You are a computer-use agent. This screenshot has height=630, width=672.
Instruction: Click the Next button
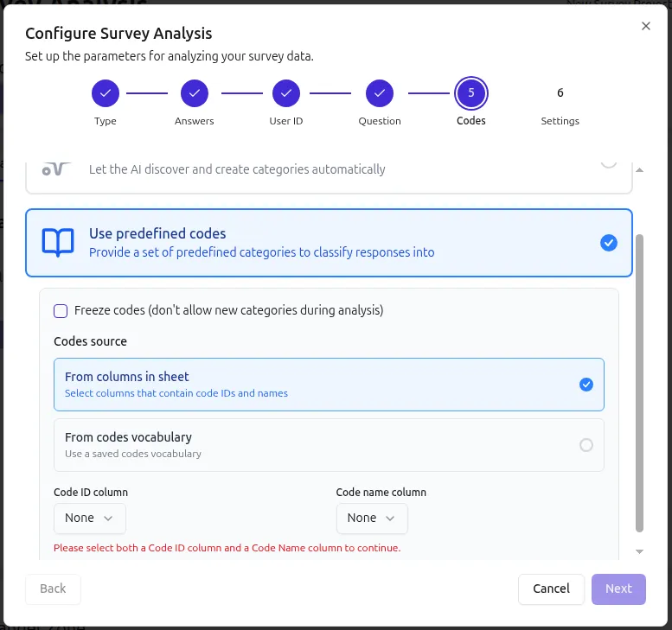pos(618,589)
